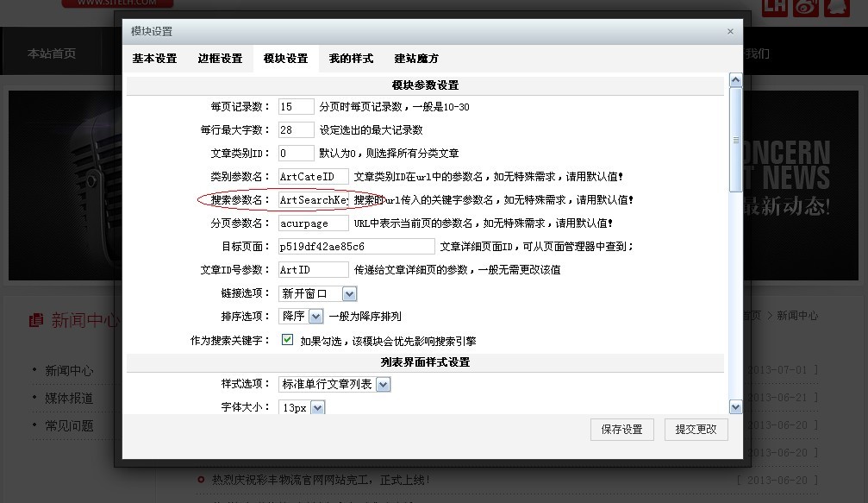The width and height of the screenshot is (868, 503).
Task: Click the 每页记录数 input field
Action: 296,106
